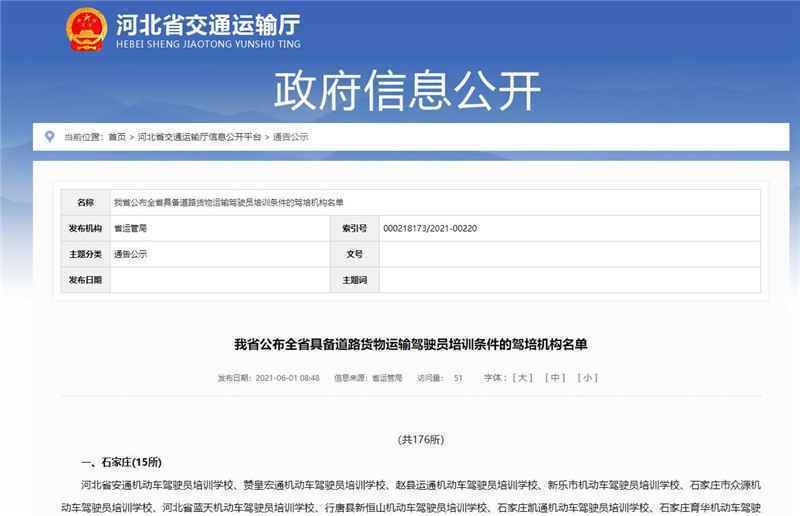
Task: Select index number 000218173/2021-00220
Action: pos(430,228)
